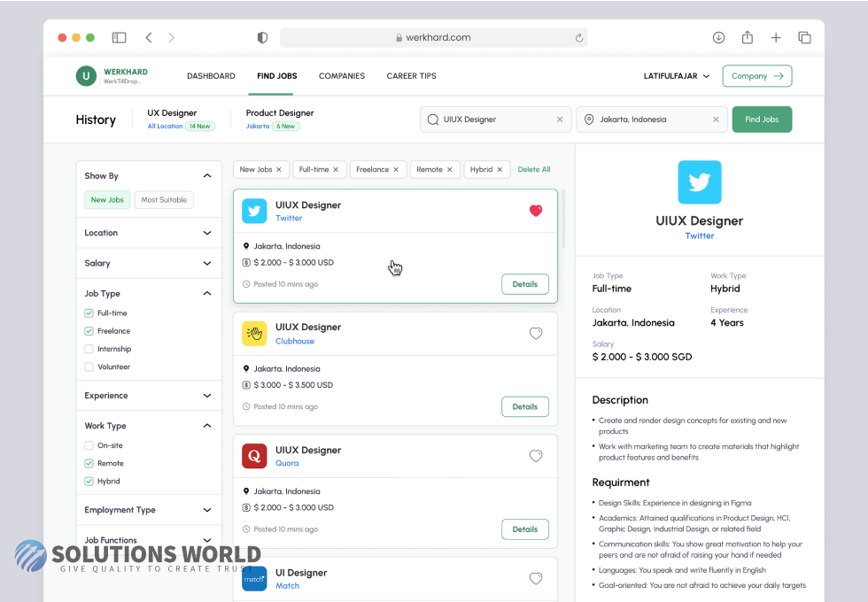Open the browser downloads icon
The image size is (868, 602).
[x=718, y=37]
